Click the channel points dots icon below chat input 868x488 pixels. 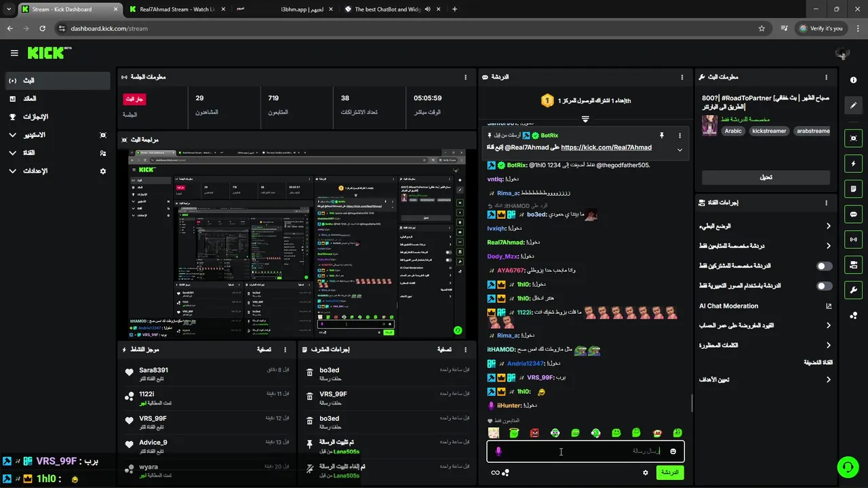pyautogui.click(x=505, y=472)
